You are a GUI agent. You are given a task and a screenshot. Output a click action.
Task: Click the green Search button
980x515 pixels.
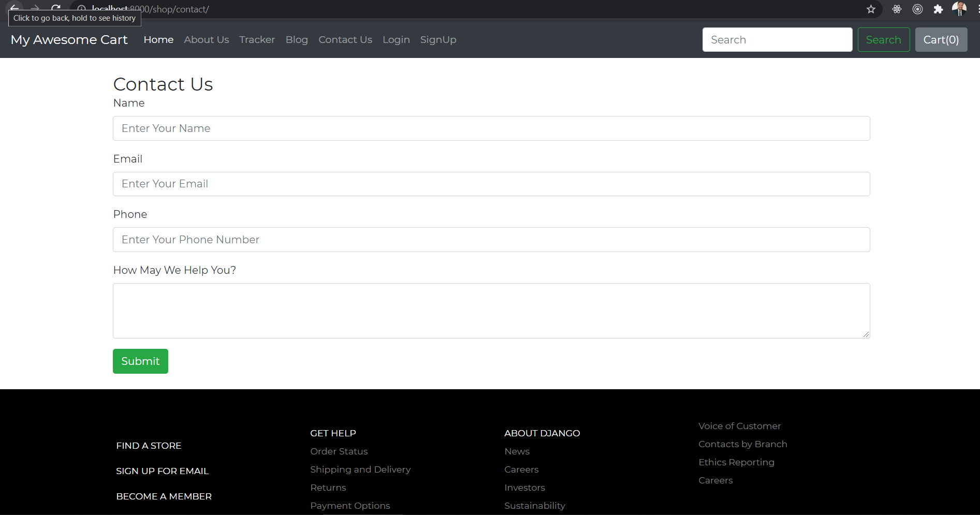[883, 39]
